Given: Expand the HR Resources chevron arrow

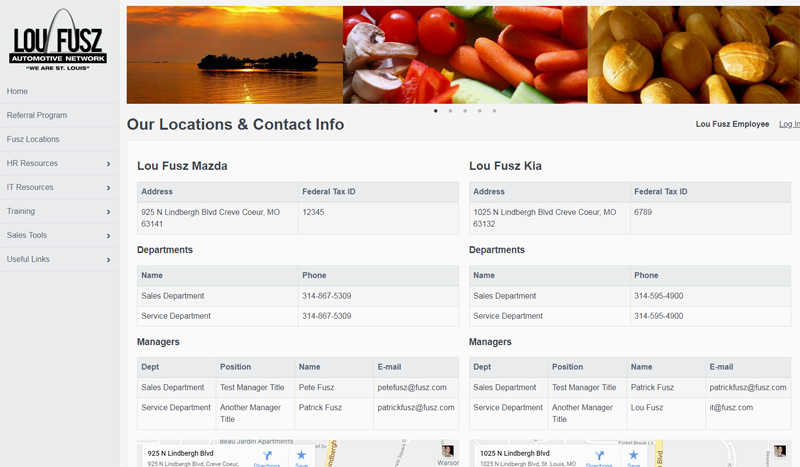Looking at the screenshot, I should [108, 164].
